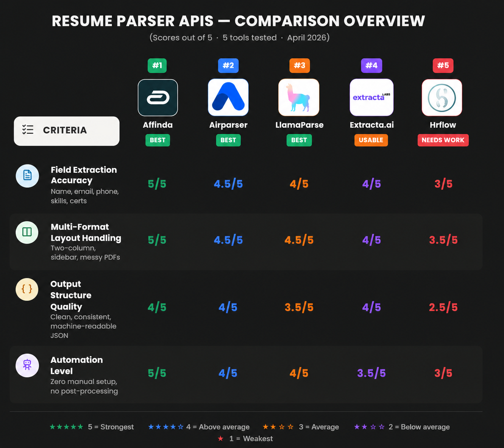
Task: Click Hrflow's 3.5/5 Multi-Format Layout score
Action: (443, 240)
